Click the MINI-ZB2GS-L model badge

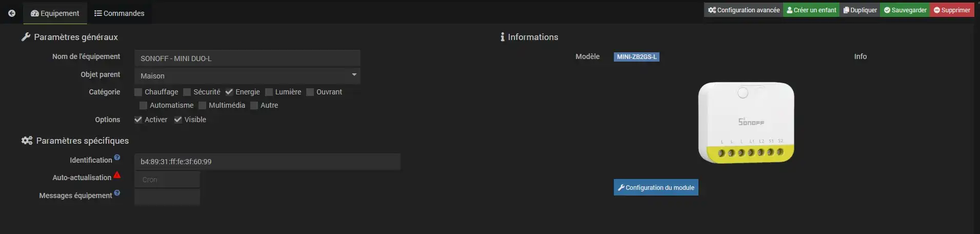(636, 57)
